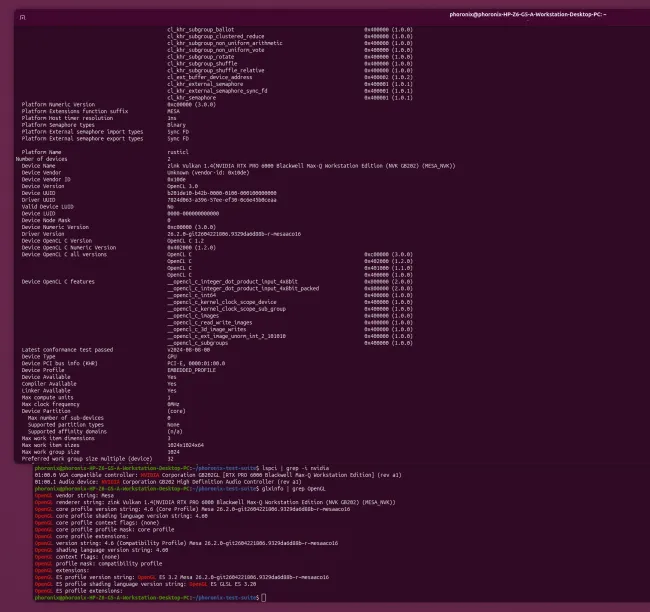
Task: Click the 'OpenGL vendor string: Mesa' line
Action: coord(74,495)
